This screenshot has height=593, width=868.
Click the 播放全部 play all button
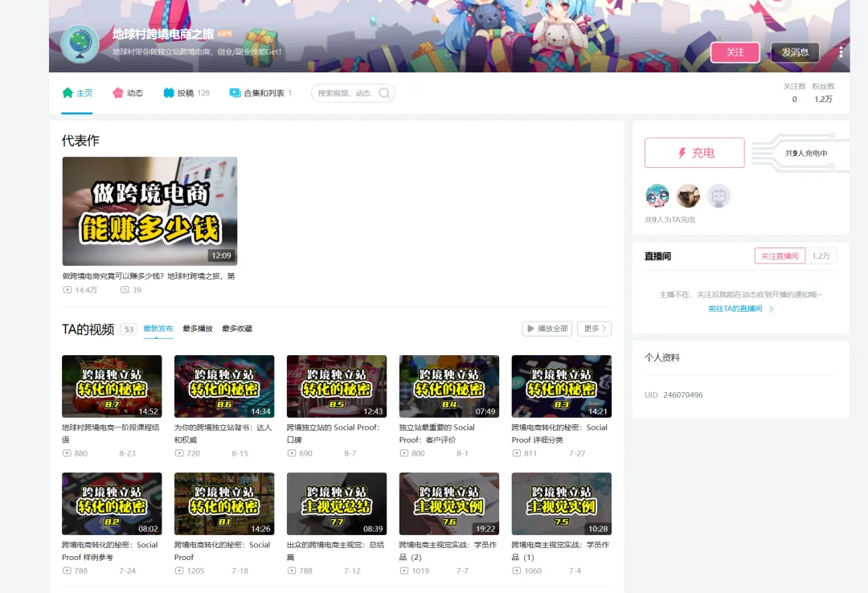pyautogui.click(x=547, y=329)
